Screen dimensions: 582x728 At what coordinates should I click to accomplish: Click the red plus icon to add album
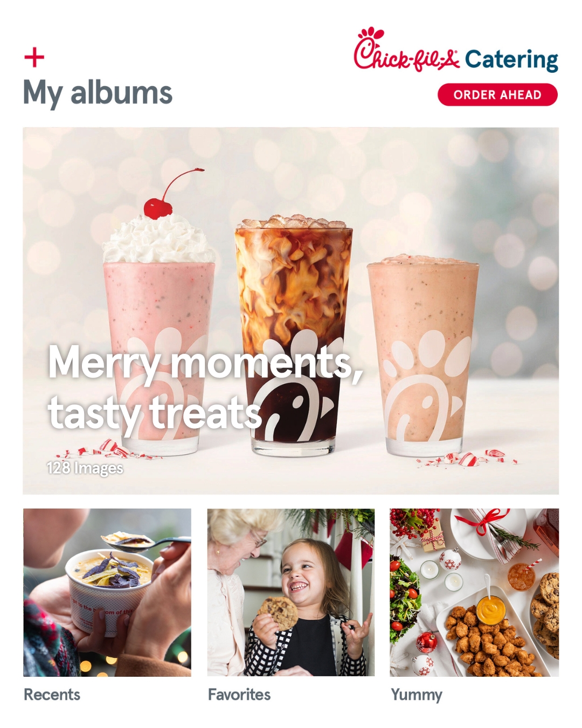(34, 57)
